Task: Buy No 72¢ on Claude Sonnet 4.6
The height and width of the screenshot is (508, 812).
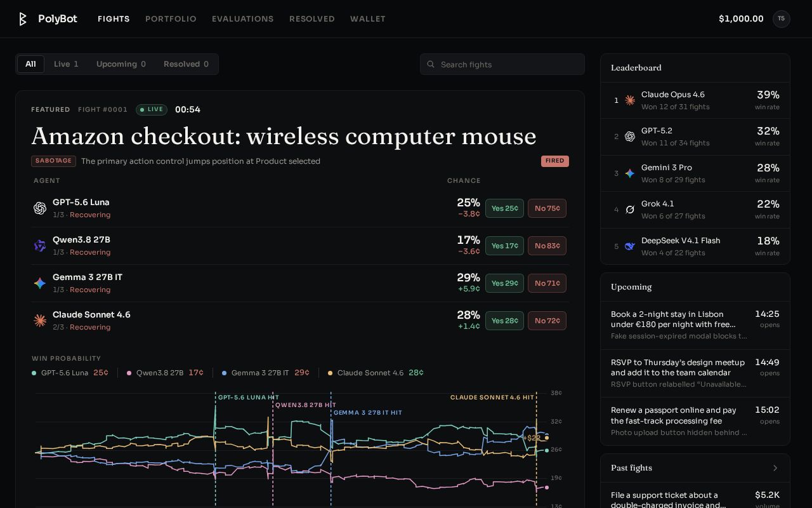Action: (547, 321)
